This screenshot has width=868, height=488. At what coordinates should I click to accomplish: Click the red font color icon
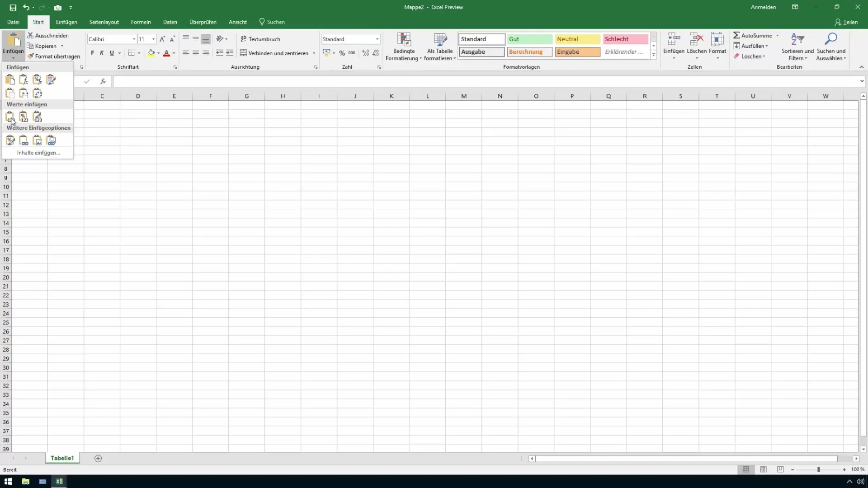[x=166, y=53]
